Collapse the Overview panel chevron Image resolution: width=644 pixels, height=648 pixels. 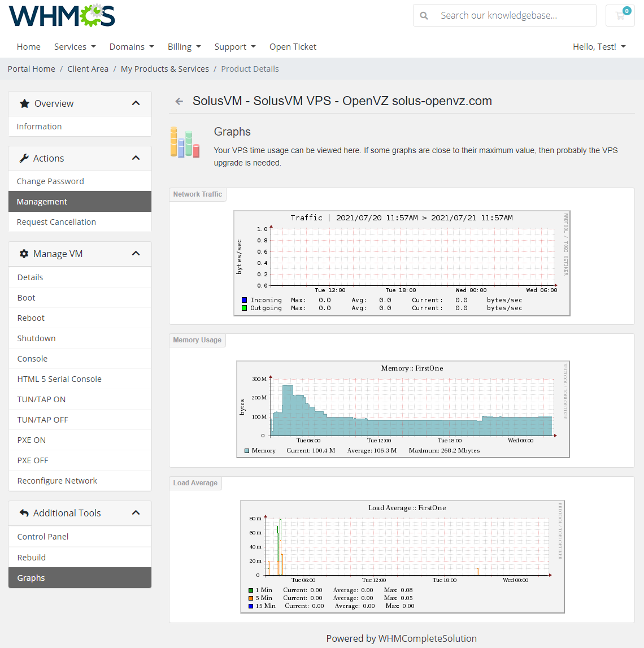pos(136,103)
